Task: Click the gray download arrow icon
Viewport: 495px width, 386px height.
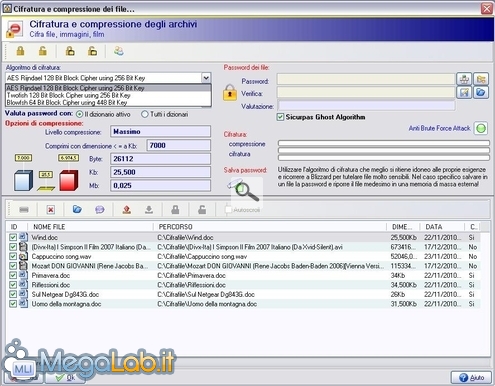Action: (149, 210)
